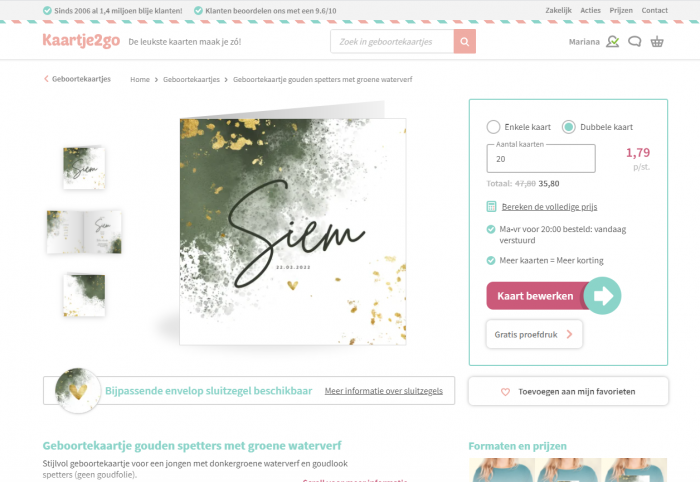Select the Enkele kaart option
This screenshot has width=700, height=482.
point(493,127)
